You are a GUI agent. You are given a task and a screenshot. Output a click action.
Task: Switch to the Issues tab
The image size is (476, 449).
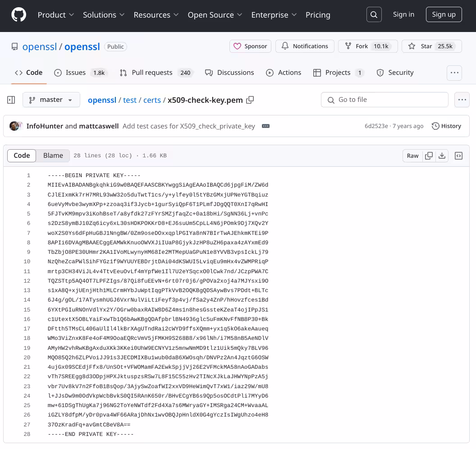pyautogui.click(x=76, y=73)
